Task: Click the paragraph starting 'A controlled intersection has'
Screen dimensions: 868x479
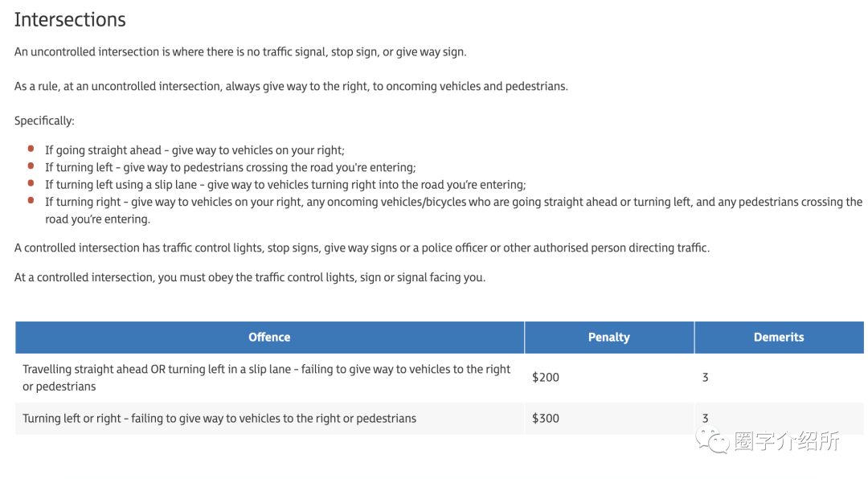Action: 362,248
